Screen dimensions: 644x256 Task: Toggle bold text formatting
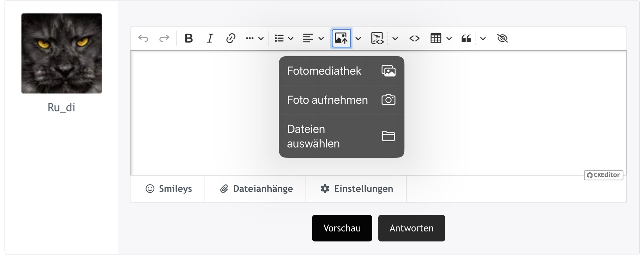[x=189, y=39]
